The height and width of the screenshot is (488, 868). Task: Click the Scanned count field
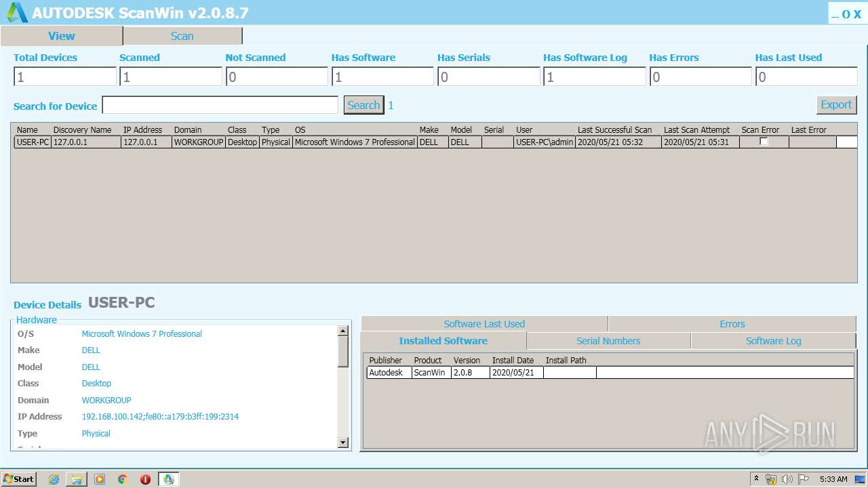[x=171, y=77]
